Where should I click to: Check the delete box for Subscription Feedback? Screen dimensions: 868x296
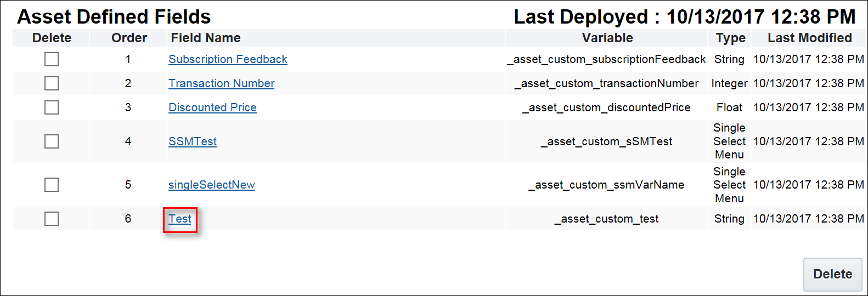pos(52,59)
